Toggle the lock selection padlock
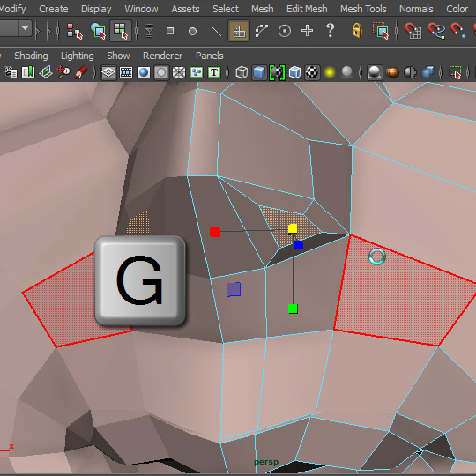The width and height of the screenshot is (476, 476). click(x=357, y=31)
